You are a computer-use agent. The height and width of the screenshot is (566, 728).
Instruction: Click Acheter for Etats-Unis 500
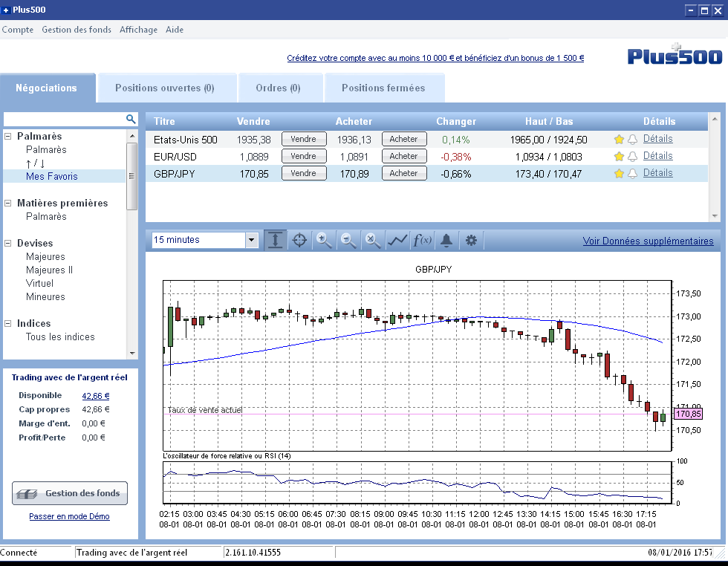[x=404, y=140]
